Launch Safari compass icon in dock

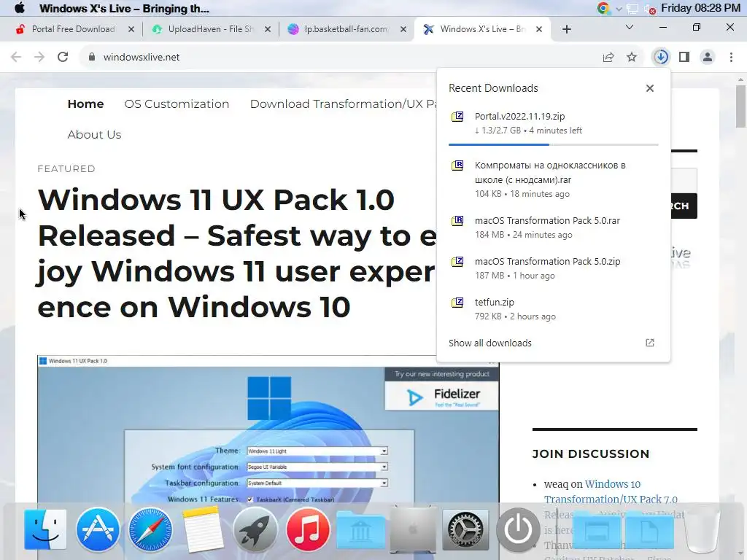click(150, 529)
